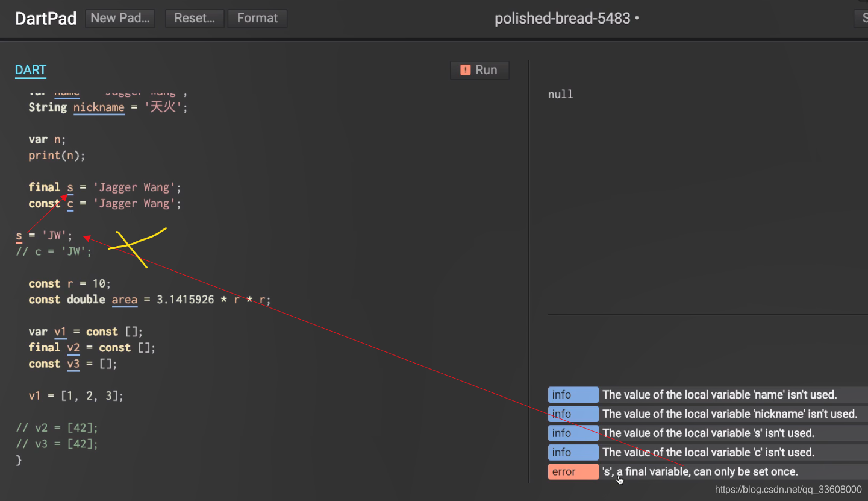Click the final s = 'Jagger Wang' line
Screen dimensions: 868x501
pyautogui.click(x=105, y=187)
